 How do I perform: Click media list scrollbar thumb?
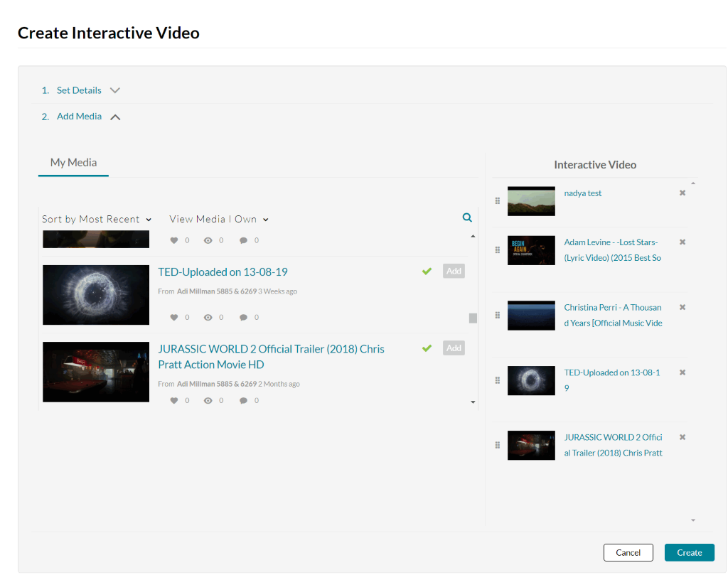[473, 318]
